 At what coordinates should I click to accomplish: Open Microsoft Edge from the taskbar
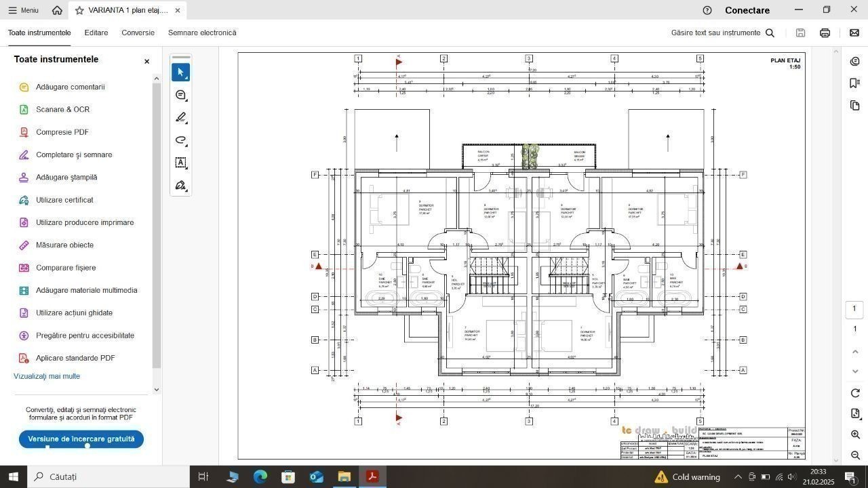coord(260,476)
